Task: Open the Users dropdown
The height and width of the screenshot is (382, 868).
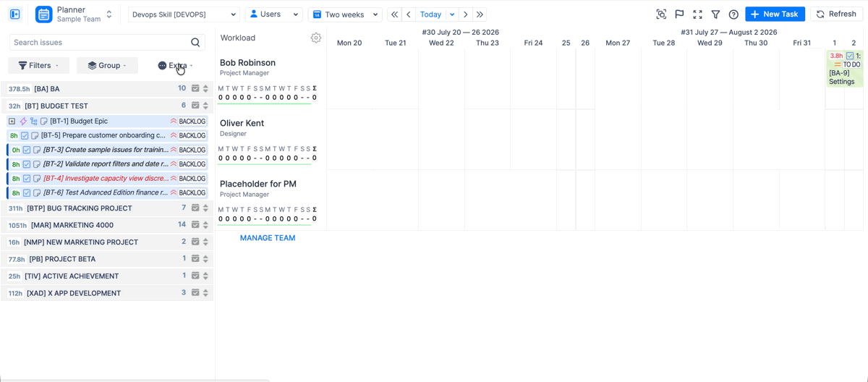Action: tap(273, 14)
